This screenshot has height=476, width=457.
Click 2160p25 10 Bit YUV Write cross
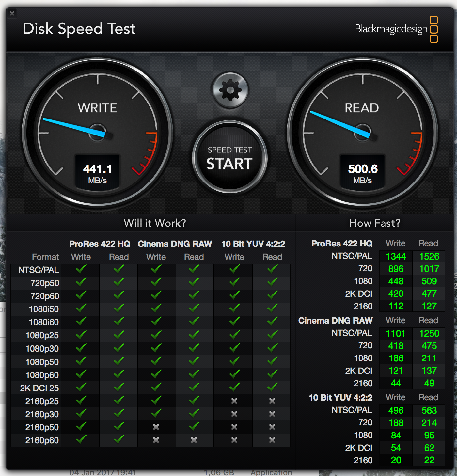coord(234,401)
